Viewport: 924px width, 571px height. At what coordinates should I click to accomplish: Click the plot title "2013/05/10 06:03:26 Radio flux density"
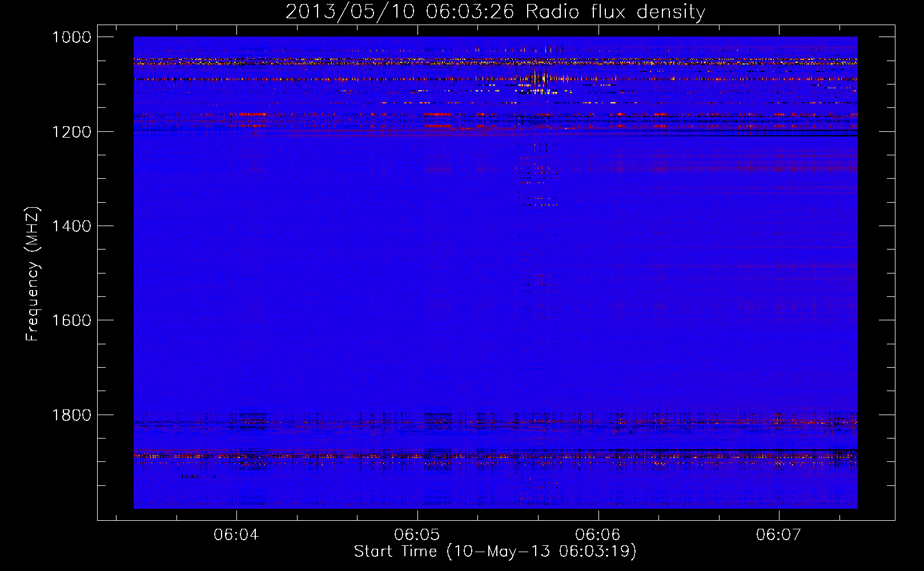(x=495, y=11)
